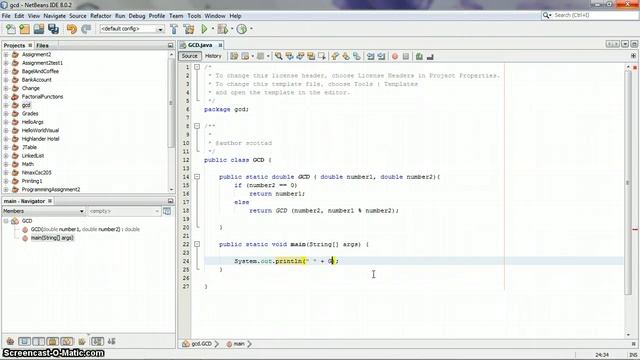Toggle Show Fields filter in Navigator
The image size is (640, 360).
coord(24,341)
